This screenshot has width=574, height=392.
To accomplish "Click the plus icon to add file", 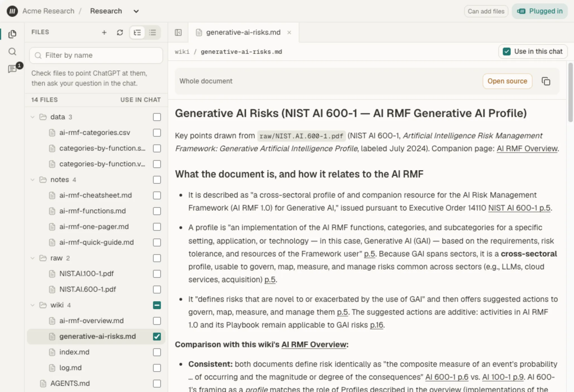I will pos(104,32).
